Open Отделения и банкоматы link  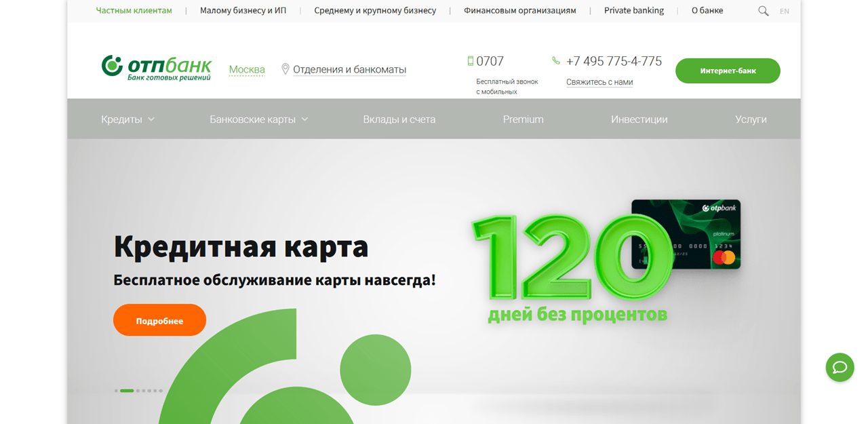click(349, 69)
